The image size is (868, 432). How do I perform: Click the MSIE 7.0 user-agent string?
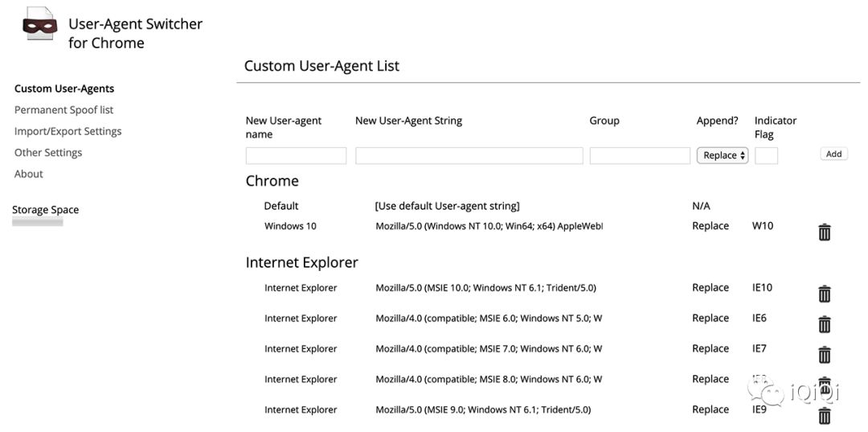pyautogui.click(x=489, y=348)
